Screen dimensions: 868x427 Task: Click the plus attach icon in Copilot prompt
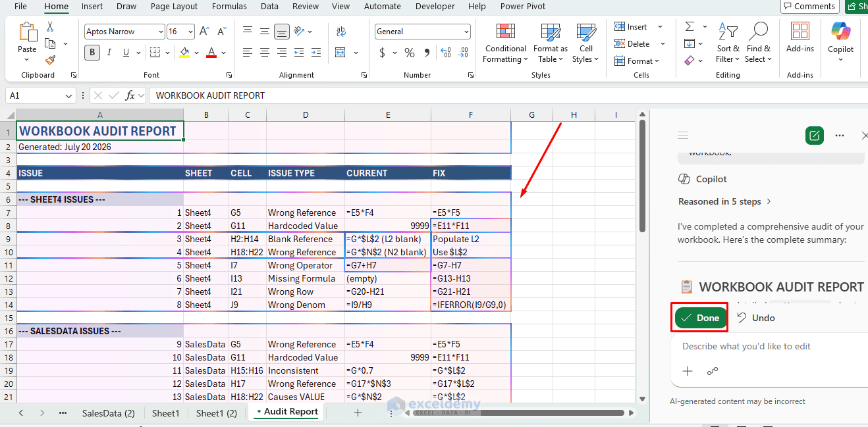(x=688, y=371)
